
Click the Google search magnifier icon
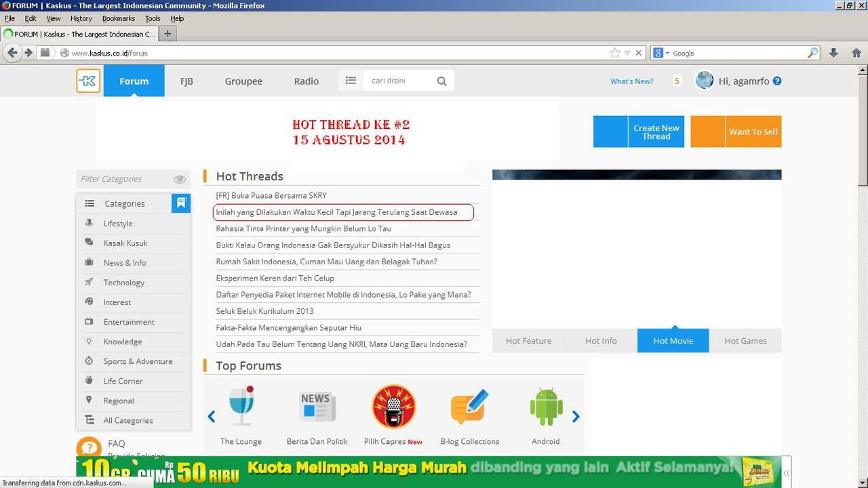[812, 53]
